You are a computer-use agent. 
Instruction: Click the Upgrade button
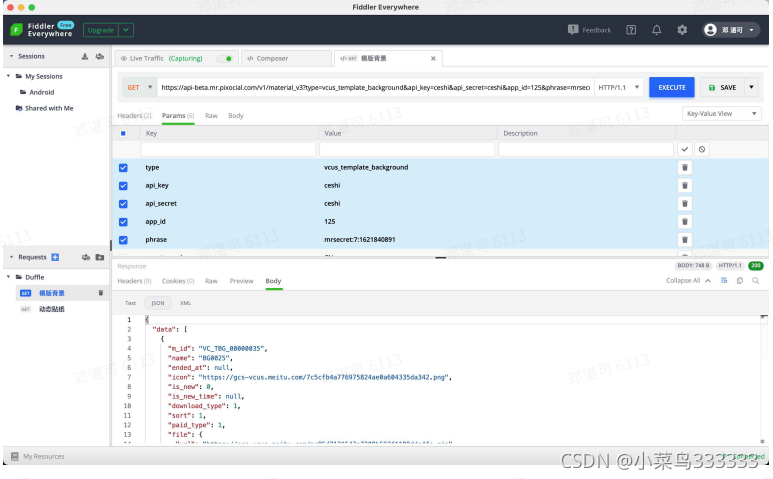click(x=101, y=30)
